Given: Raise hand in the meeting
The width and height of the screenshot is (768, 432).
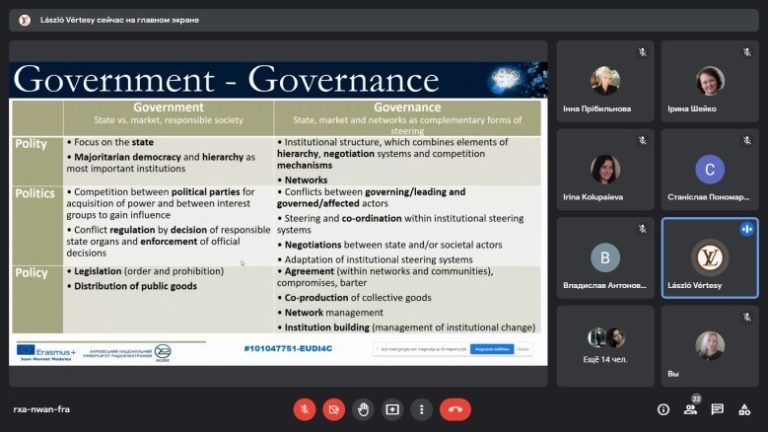Looking at the screenshot, I should pos(363,409).
